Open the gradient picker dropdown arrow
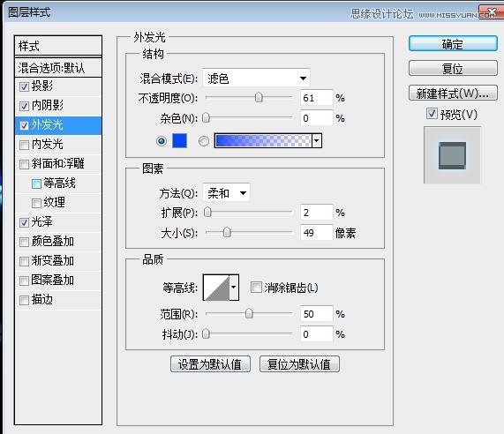 (317, 141)
